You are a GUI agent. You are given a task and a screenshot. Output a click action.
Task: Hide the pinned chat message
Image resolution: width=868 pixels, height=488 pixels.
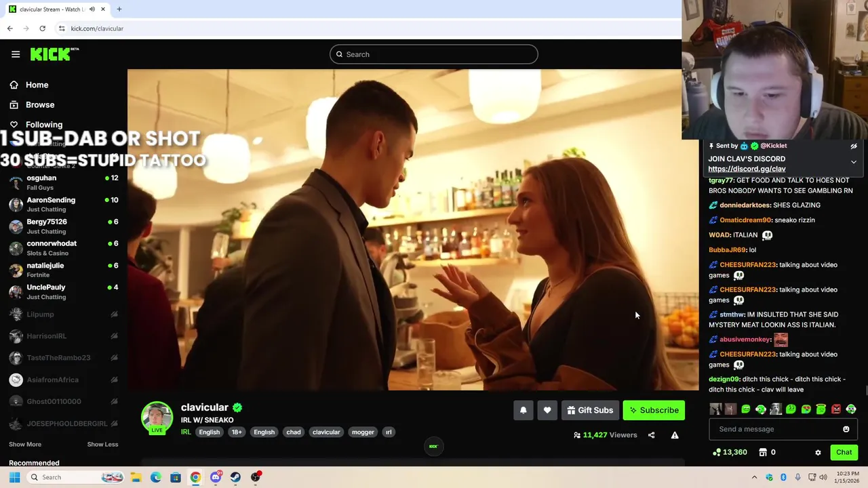coord(854,146)
